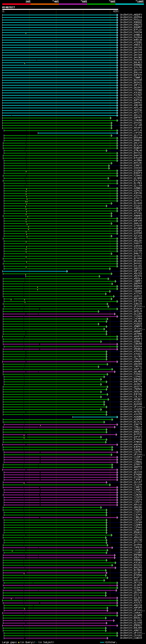Open hit UniRef100_C0PIP6 label
The image size is (146, 644).
click(131, 133)
